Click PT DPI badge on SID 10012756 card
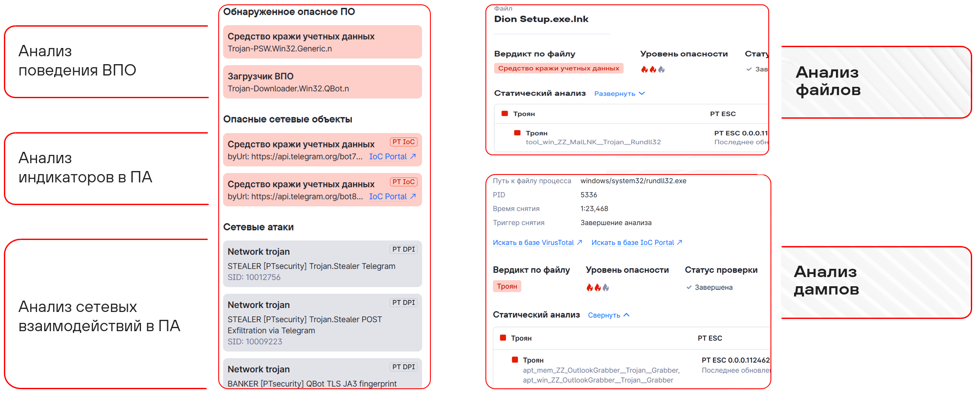 [403, 249]
